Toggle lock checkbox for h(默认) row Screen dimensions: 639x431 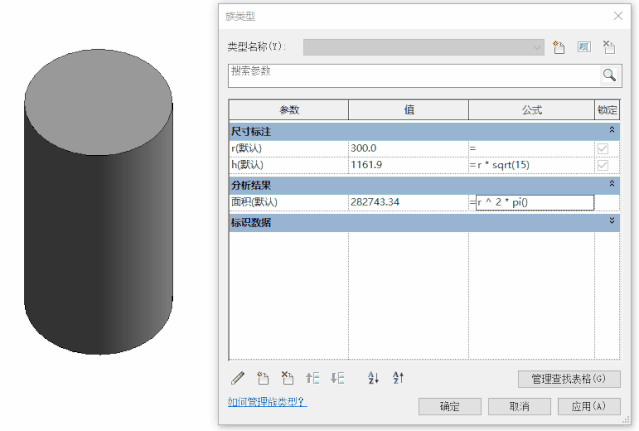tap(603, 165)
